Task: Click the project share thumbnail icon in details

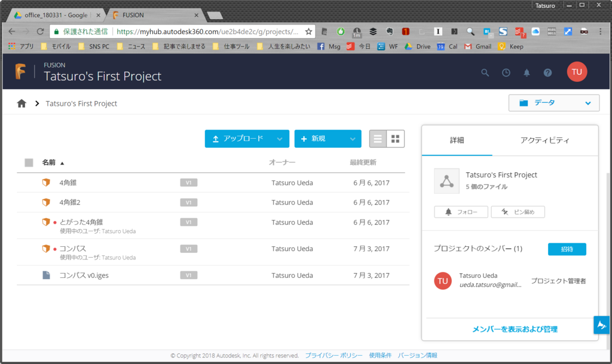Action: (x=446, y=181)
